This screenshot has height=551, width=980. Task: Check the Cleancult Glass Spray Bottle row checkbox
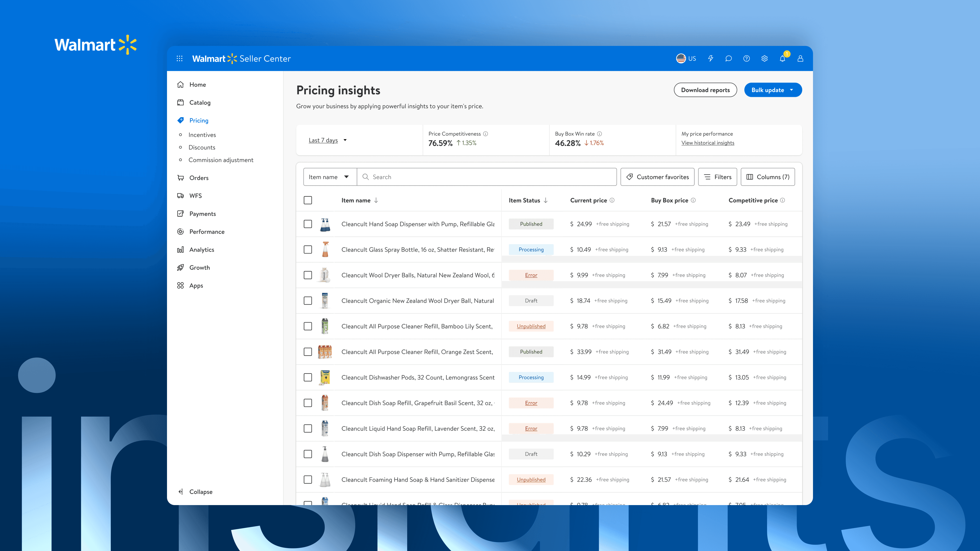[308, 249]
